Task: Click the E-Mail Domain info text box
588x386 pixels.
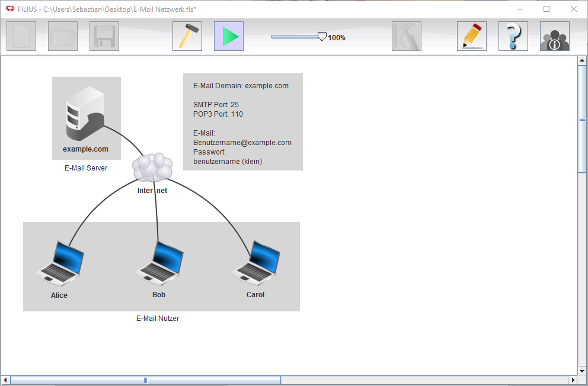Action: pos(242,121)
